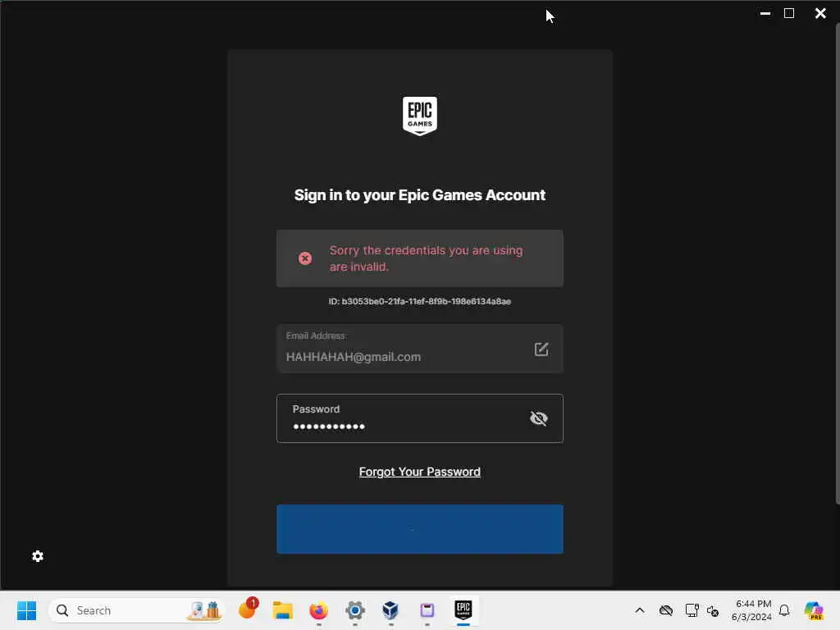840x630 pixels.
Task: Open VirtualBox from the taskbar
Action: point(390,610)
